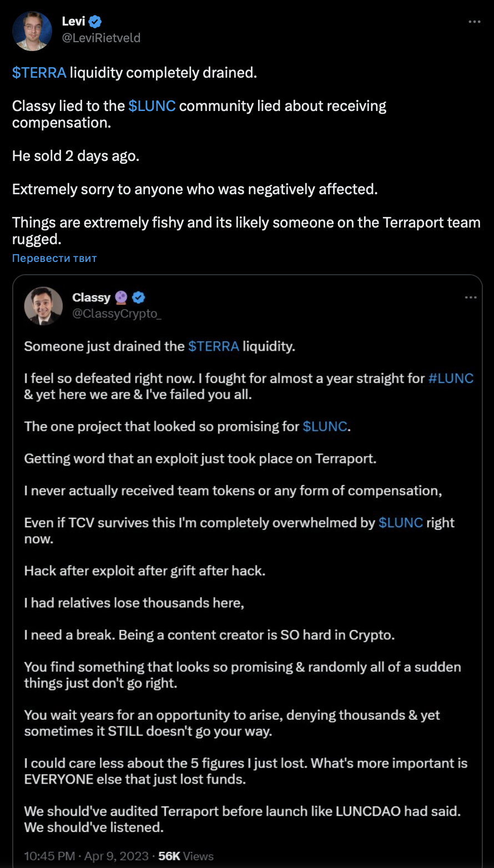Viewport: 494px width, 868px height.
Task: Open the @ClassyCrypto_ handle
Action: (117, 314)
